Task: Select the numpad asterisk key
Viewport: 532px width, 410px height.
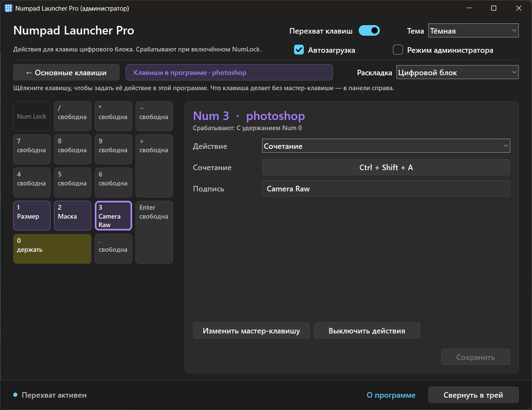Action: 113,116
